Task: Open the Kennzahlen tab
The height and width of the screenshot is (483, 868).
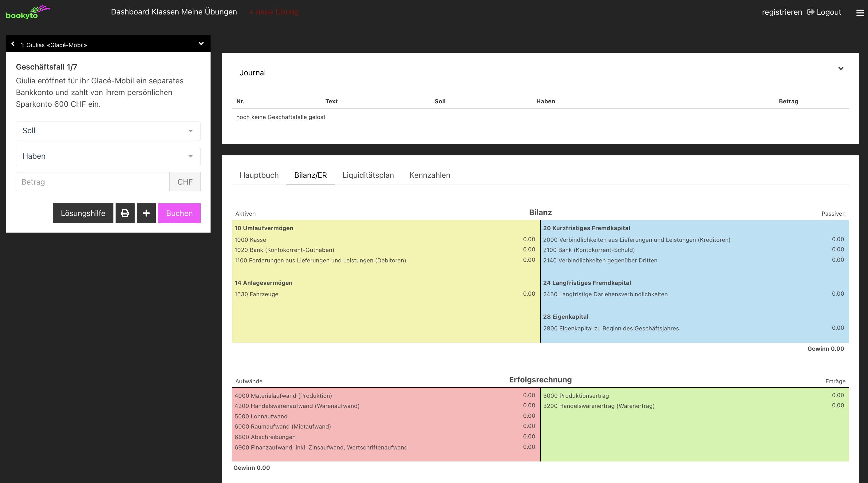Action: (x=430, y=175)
